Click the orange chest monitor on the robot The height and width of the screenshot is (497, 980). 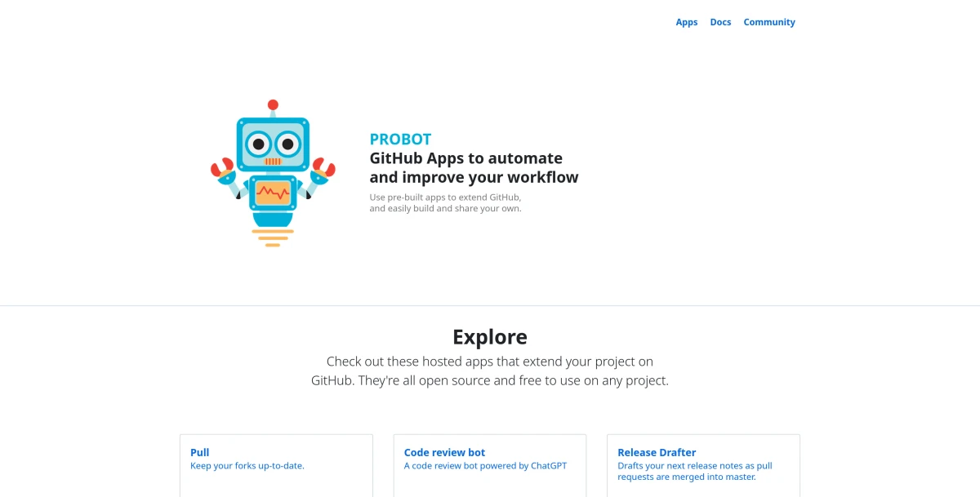point(273,193)
